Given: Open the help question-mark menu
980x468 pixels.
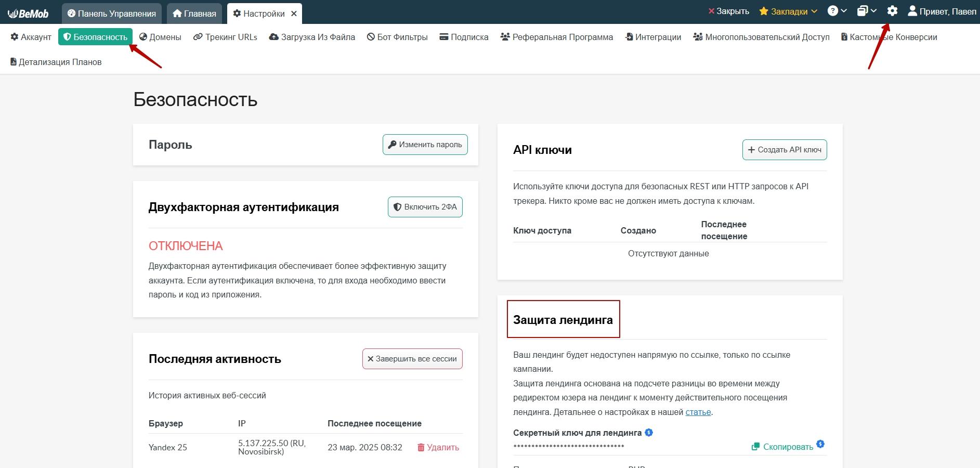Looking at the screenshot, I should click(837, 11).
